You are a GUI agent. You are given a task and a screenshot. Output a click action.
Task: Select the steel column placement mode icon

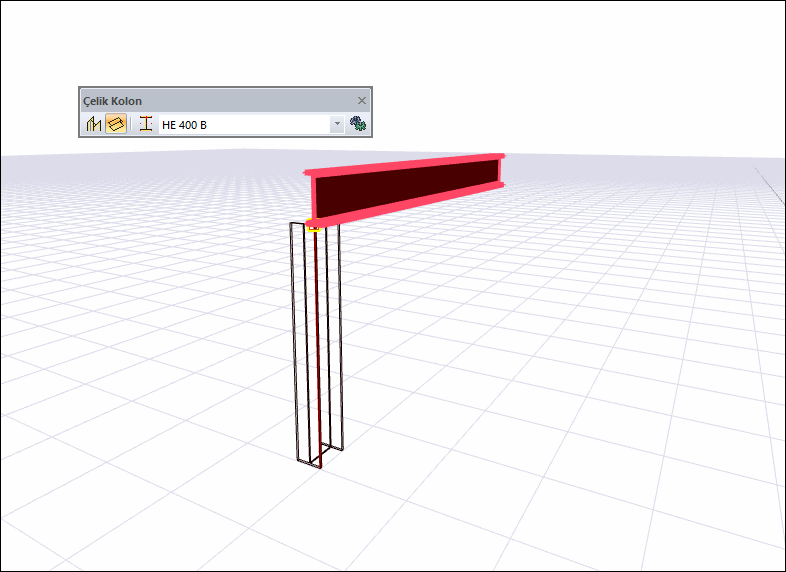(x=94, y=124)
